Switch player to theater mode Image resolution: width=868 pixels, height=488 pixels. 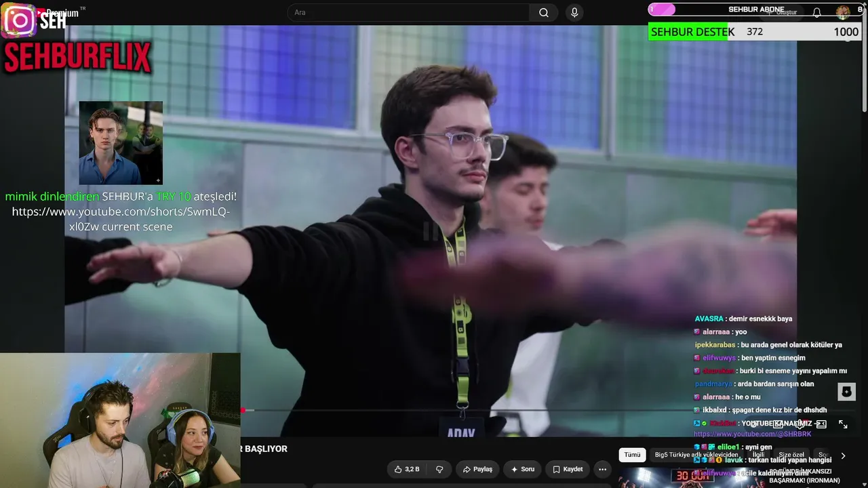click(x=821, y=424)
